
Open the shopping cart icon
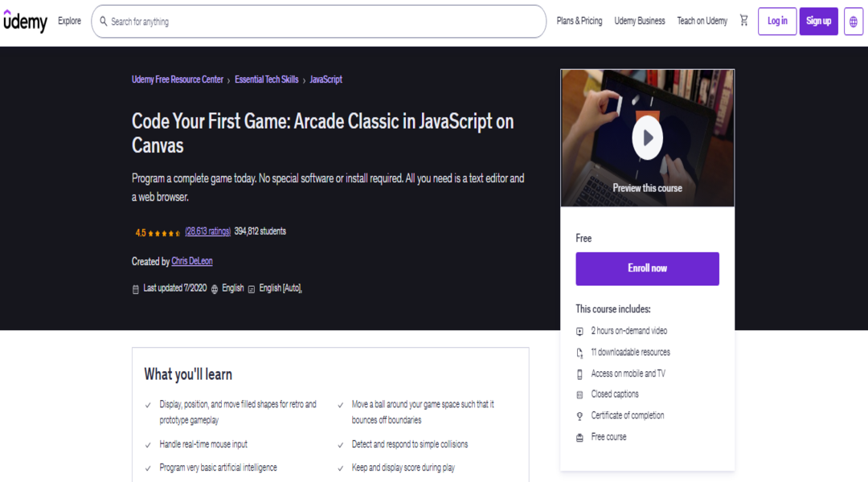coord(744,20)
